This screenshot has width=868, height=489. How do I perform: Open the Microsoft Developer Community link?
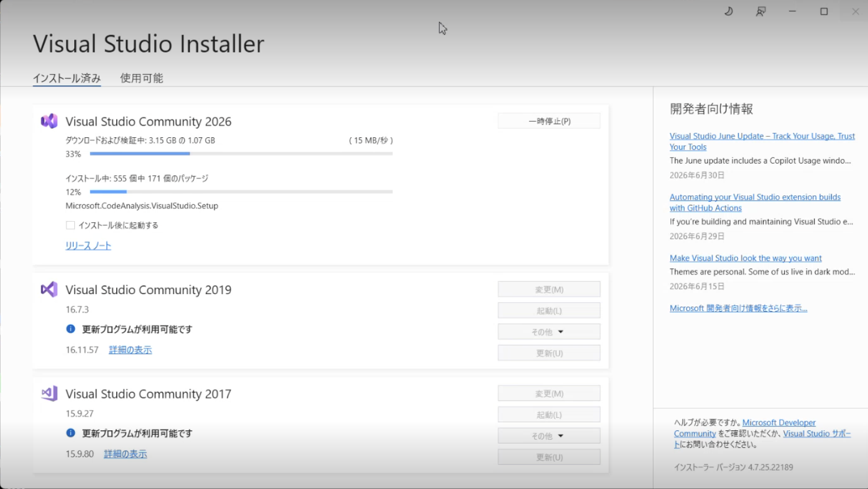point(745,428)
